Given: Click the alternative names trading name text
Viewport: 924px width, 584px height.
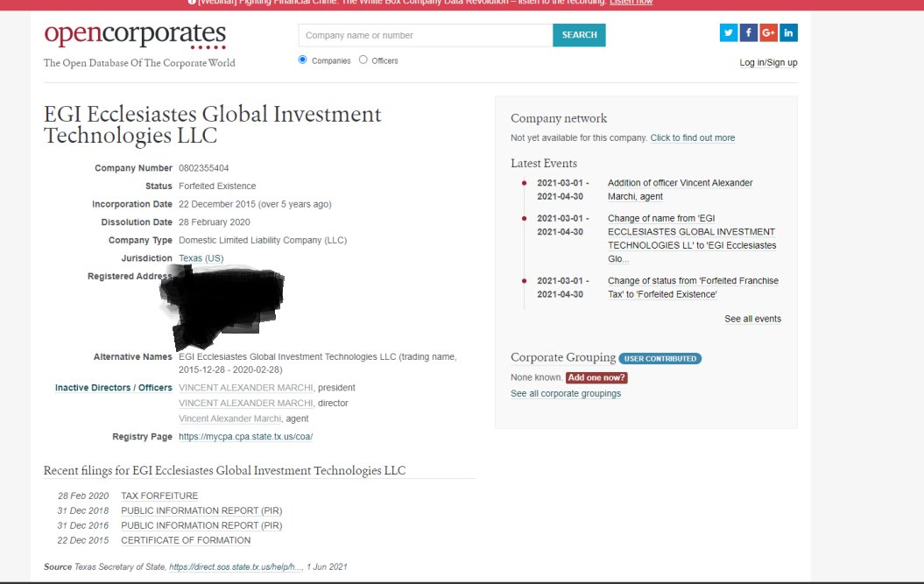Looking at the screenshot, I should click(318, 363).
